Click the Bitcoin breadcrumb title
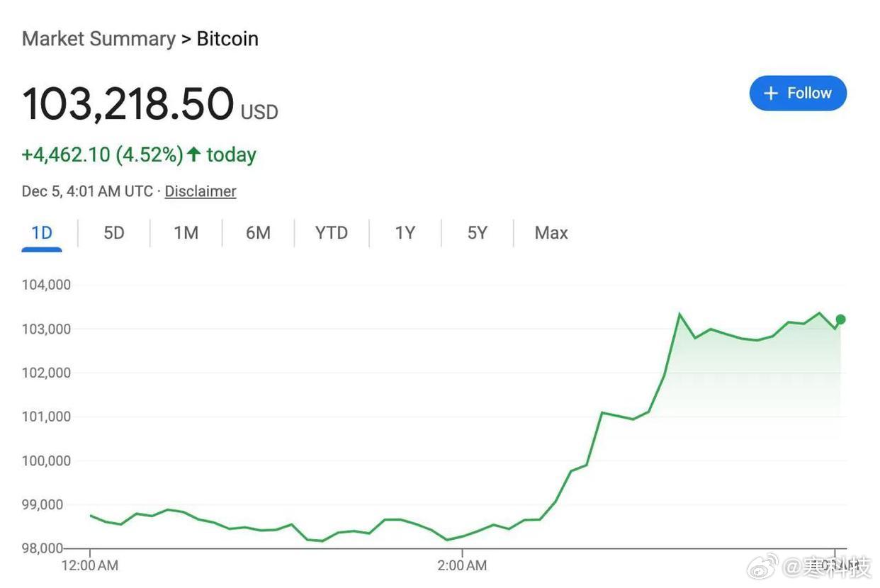The image size is (880, 588). coord(227,38)
